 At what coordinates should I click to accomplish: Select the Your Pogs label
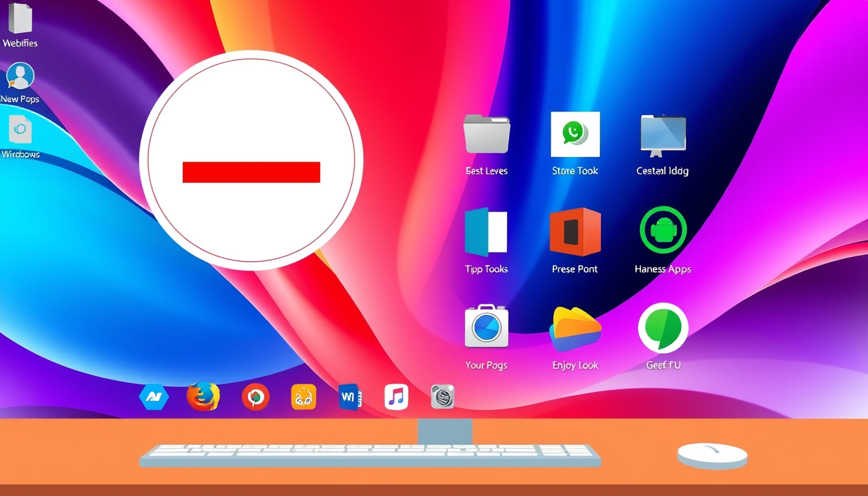[x=486, y=366]
